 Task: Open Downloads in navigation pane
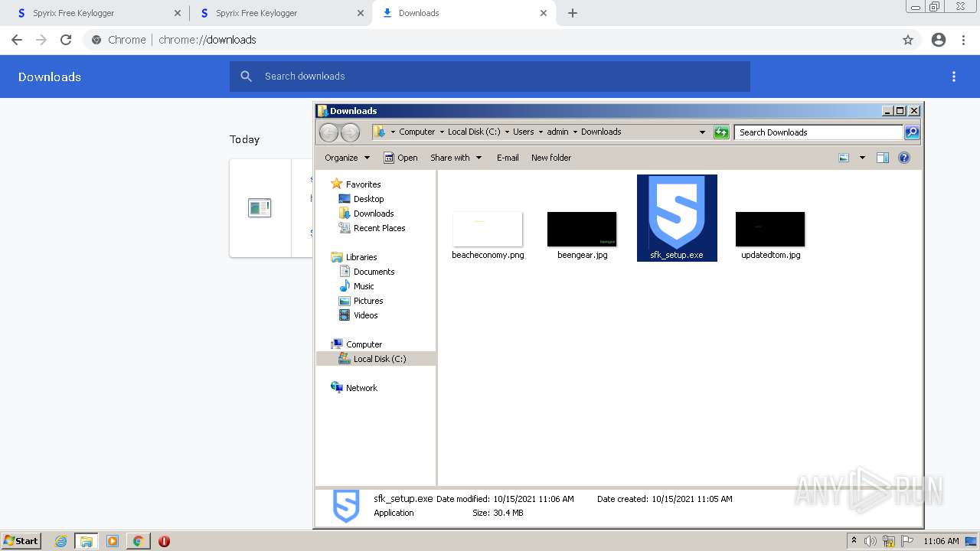coord(373,214)
